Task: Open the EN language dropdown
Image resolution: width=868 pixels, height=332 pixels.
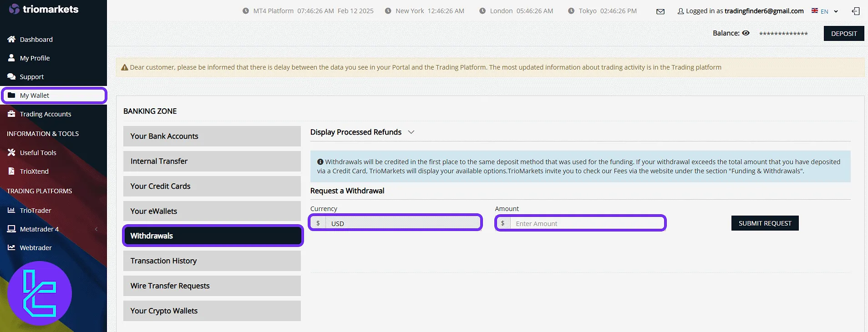Action: (x=829, y=11)
